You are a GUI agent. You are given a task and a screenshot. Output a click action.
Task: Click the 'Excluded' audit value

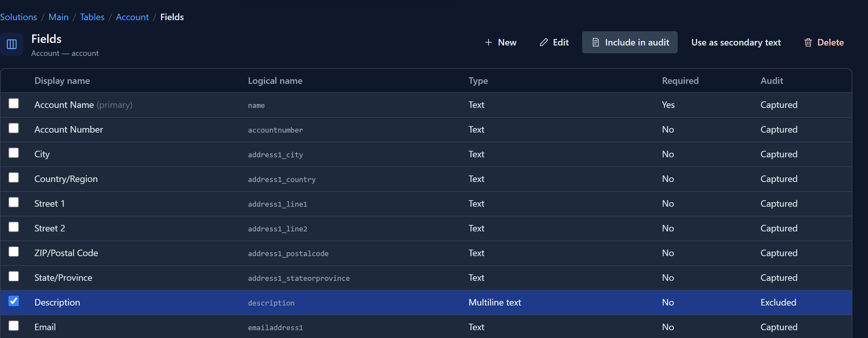pos(778,302)
